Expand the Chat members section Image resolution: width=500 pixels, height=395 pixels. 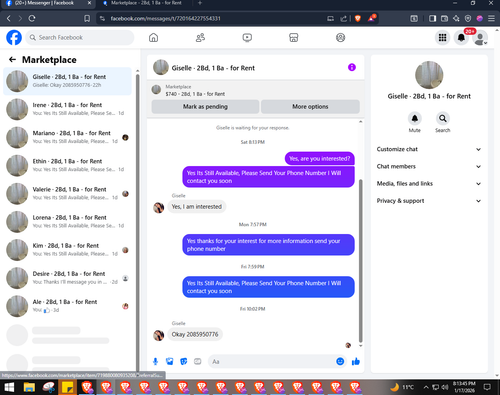click(429, 166)
